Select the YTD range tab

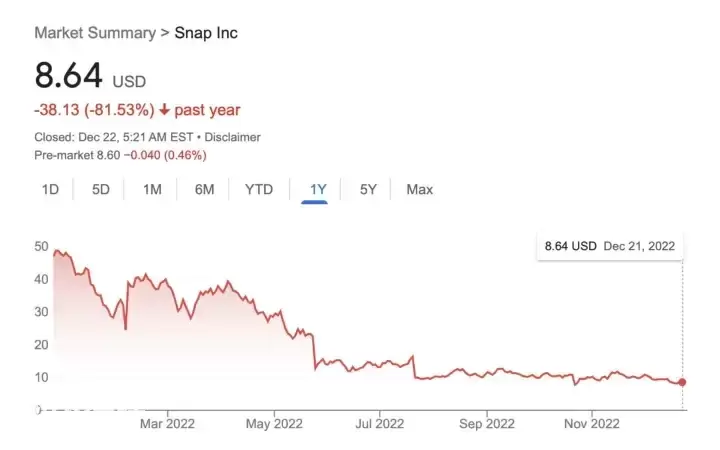259,189
